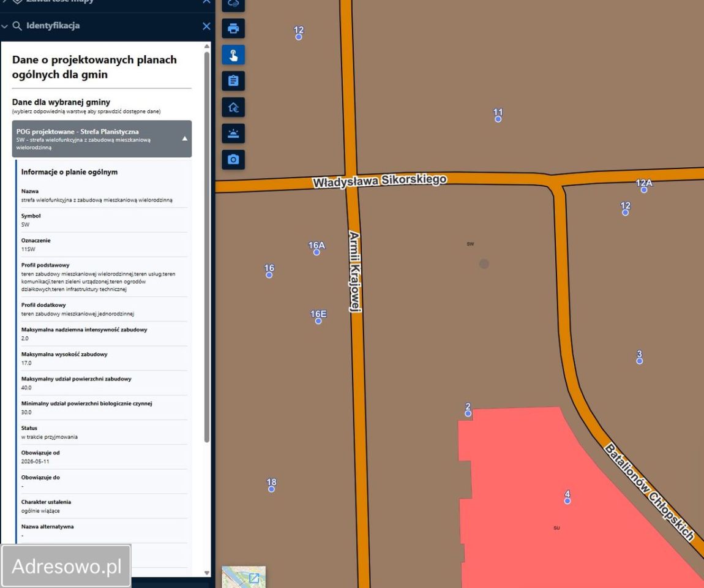Select address point 2

(468, 413)
